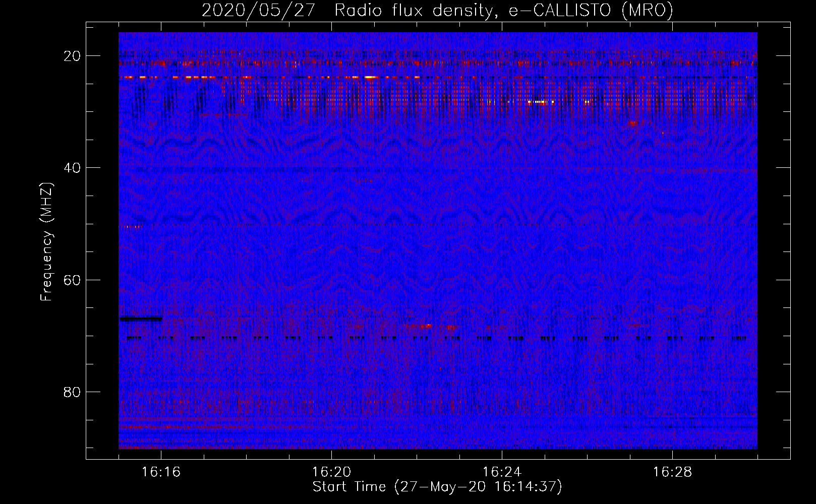Click the bright yellow burst near 16:21 at 24 MHz
Screen dimensions: 816x504
tap(371, 77)
